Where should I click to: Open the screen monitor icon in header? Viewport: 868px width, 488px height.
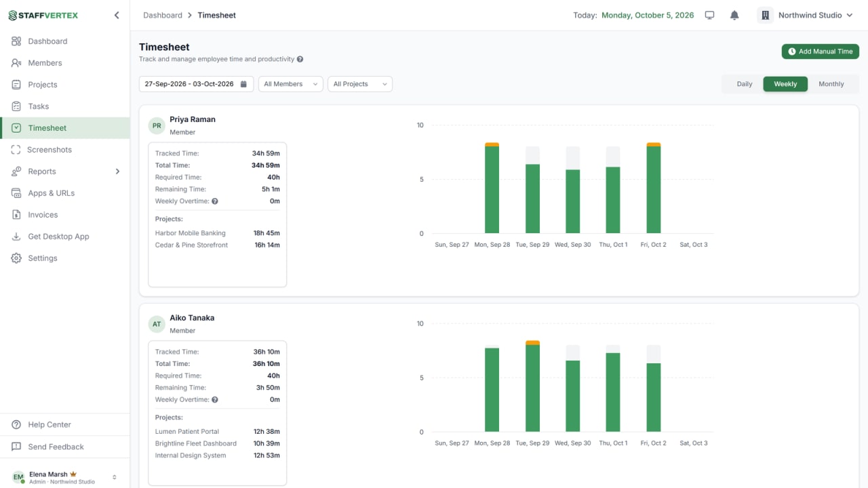pos(710,15)
